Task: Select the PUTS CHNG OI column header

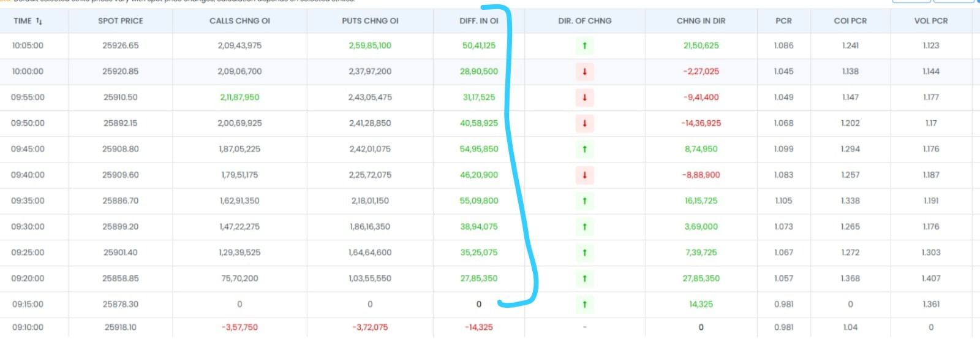Action: pyautogui.click(x=370, y=21)
